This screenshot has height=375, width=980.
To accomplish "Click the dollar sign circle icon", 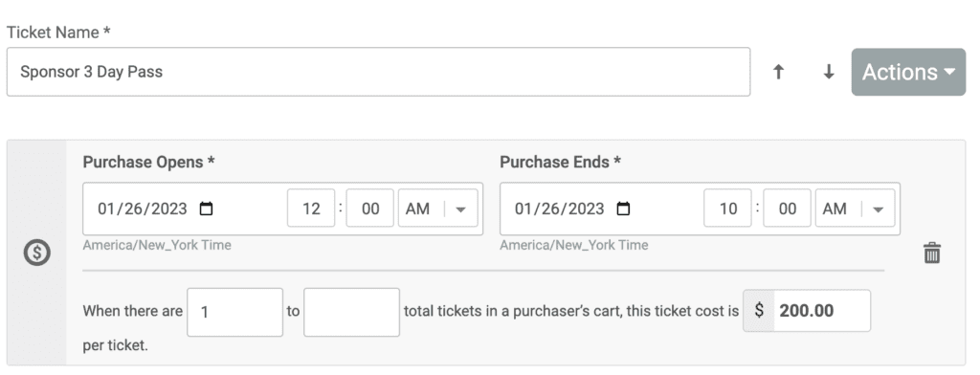I will pyautogui.click(x=37, y=254).
